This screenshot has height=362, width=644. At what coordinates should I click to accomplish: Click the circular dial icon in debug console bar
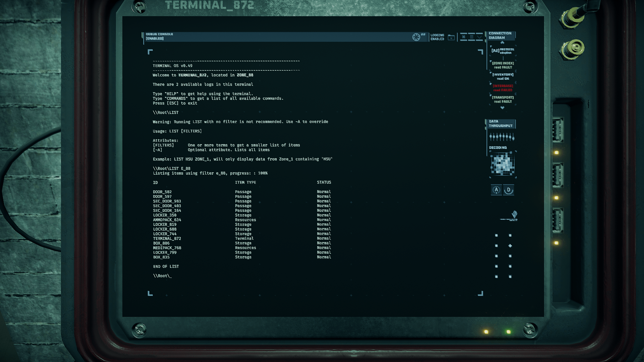[x=416, y=37]
